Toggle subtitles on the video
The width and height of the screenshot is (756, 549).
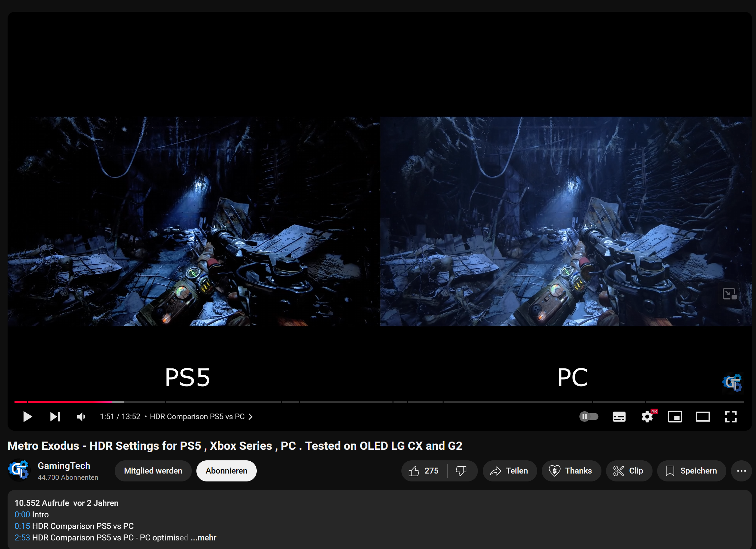point(619,417)
